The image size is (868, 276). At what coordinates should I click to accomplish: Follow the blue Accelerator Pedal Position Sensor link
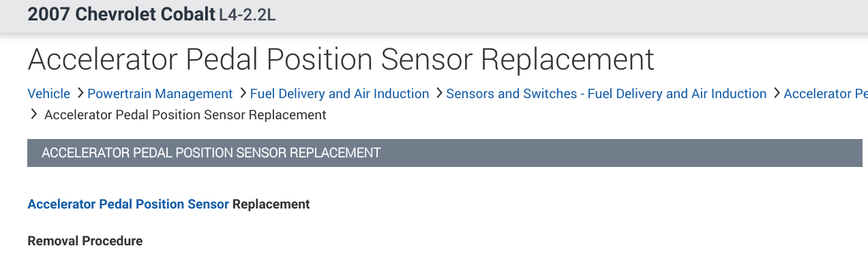tap(128, 204)
